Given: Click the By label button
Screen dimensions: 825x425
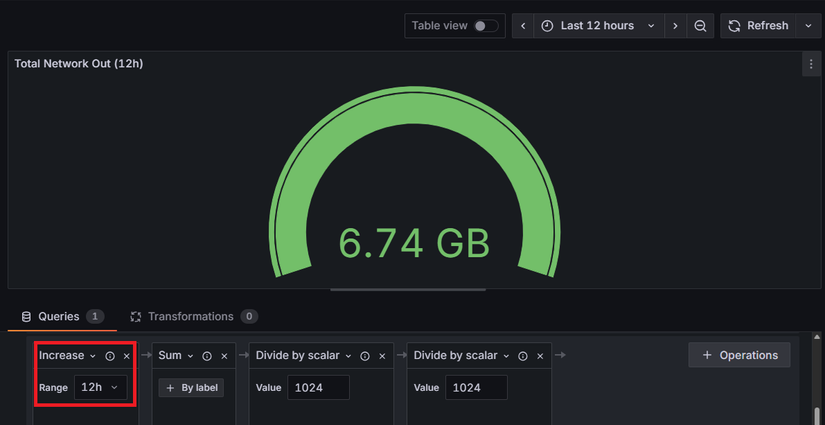Looking at the screenshot, I should tap(191, 388).
